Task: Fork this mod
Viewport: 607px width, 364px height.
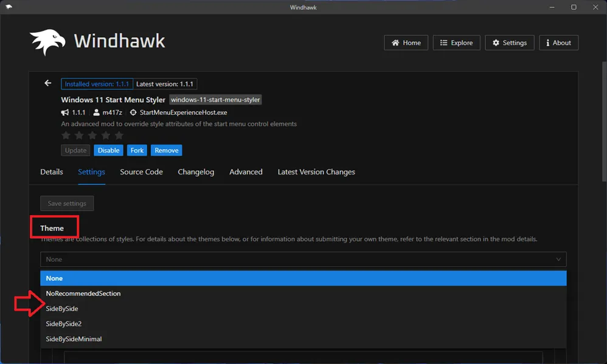Action: (x=137, y=150)
